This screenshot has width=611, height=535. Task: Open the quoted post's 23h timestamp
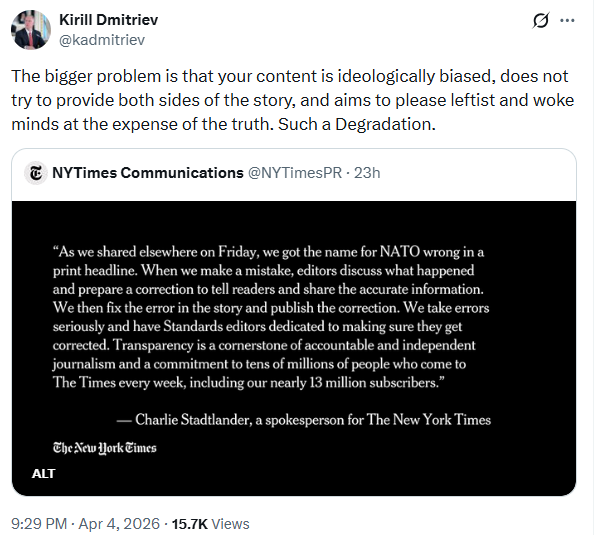tap(367, 173)
